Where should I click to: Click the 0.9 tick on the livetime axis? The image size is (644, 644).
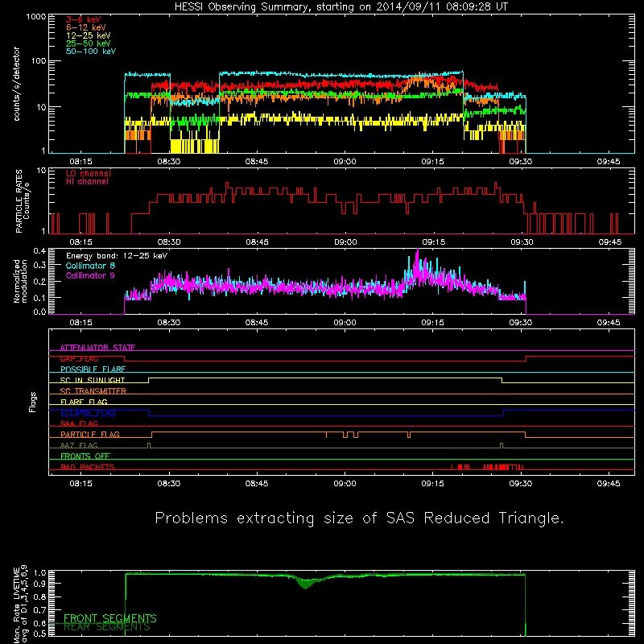39,584
